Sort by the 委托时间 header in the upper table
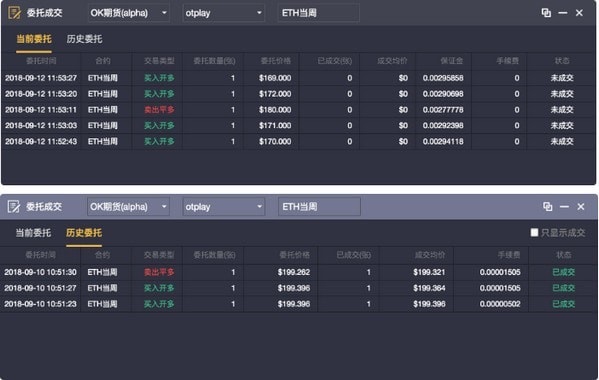Image resolution: width=599 pixels, height=380 pixels. coord(41,61)
